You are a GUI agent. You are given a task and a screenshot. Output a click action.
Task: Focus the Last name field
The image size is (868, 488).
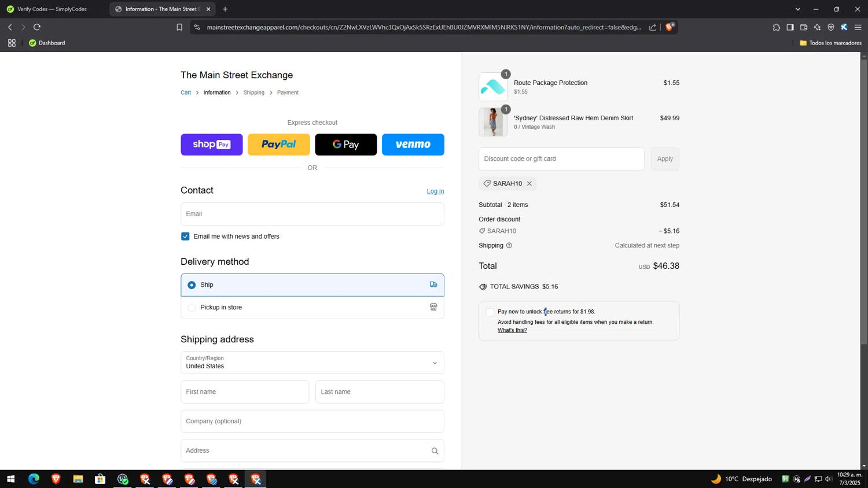[380, 392]
